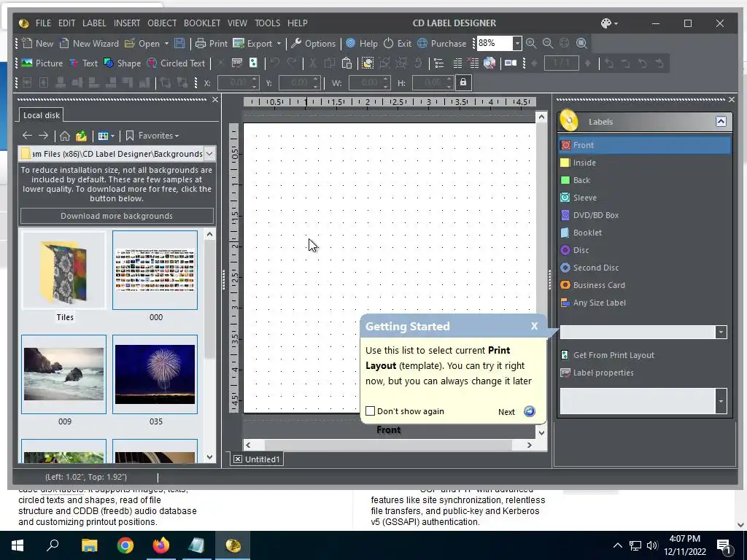Screen dimensions: 747x560
Task: Click the Exit power icon
Action: 398,43
